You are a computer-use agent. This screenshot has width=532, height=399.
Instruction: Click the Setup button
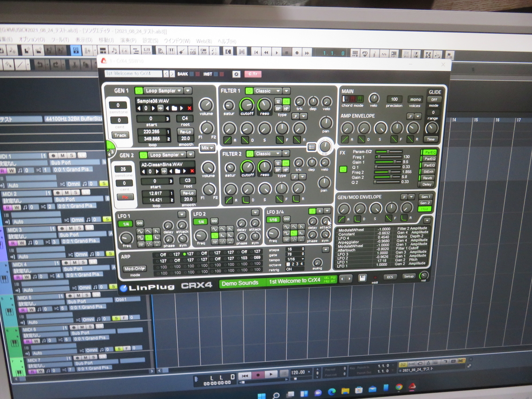coord(408,277)
